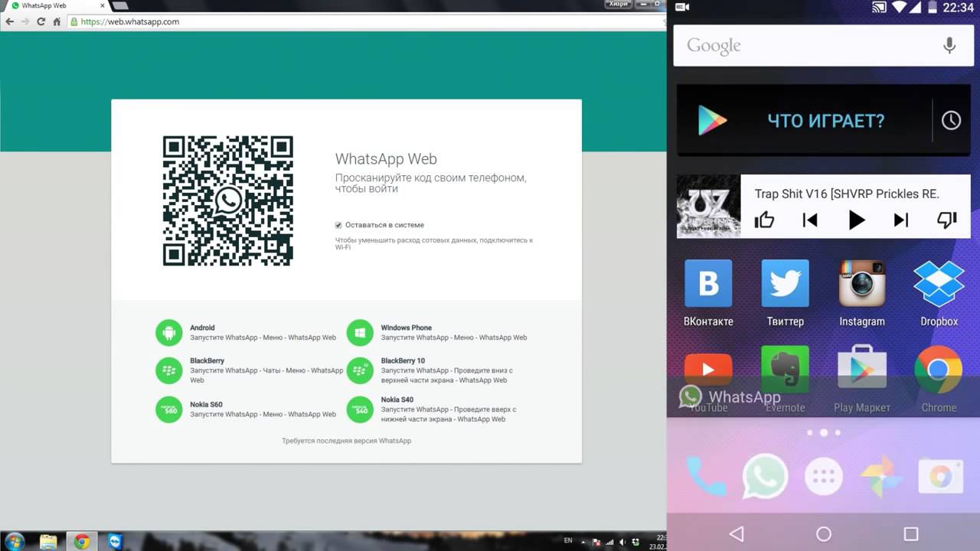Select 'Требуется последняя версия WhatsApp' text
This screenshot has height=551, width=980.
pos(346,441)
